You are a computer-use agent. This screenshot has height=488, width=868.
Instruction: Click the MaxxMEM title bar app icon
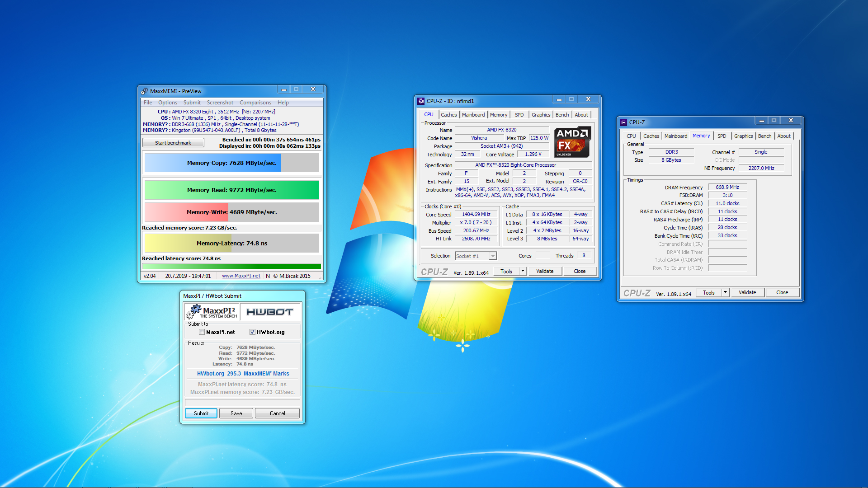coord(144,91)
